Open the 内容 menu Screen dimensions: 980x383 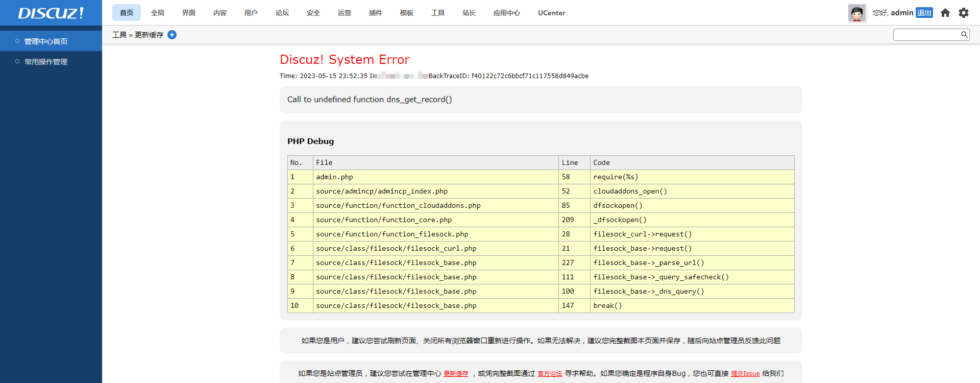220,13
